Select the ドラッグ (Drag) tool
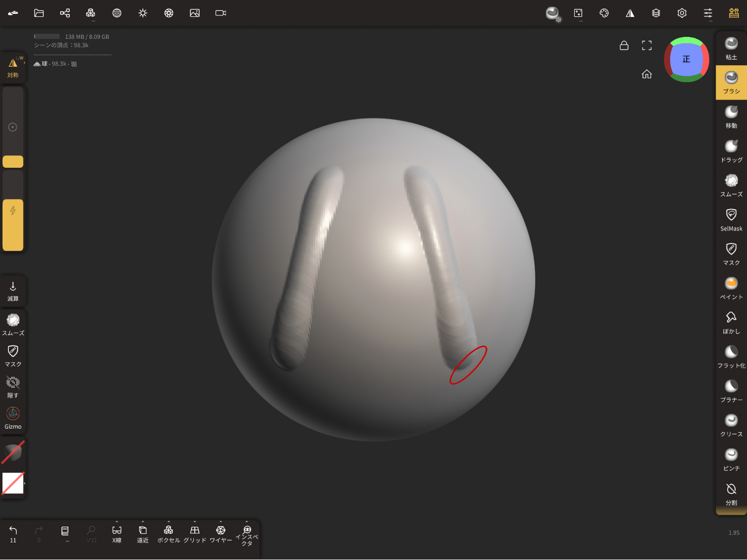747x560 pixels. tap(731, 151)
